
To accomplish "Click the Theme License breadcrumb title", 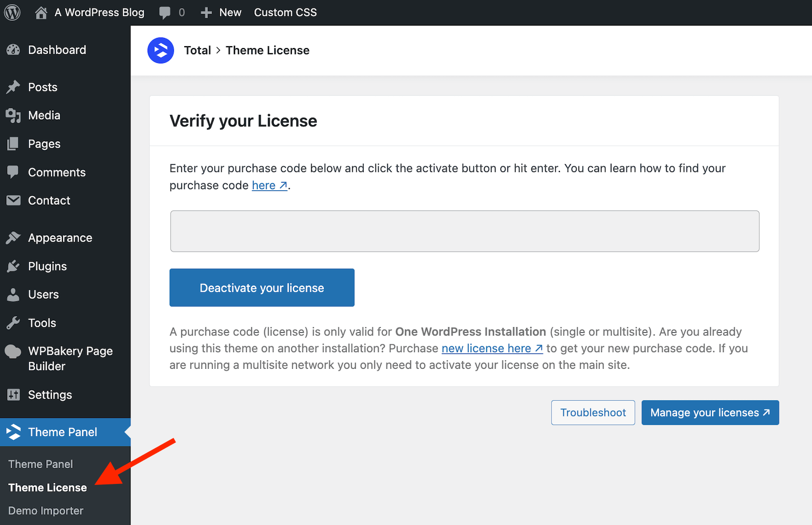I will coord(267,50).
